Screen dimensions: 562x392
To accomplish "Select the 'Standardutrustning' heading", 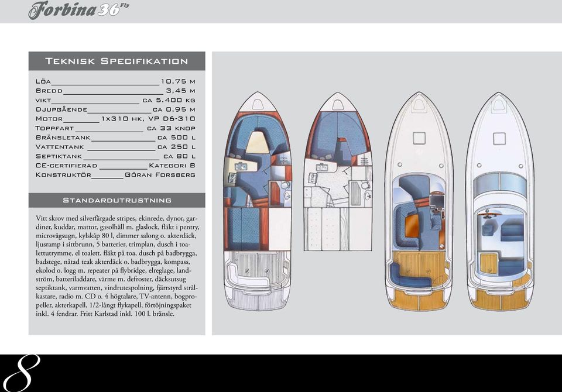I will pyautogui.click(x=117, y=200).
